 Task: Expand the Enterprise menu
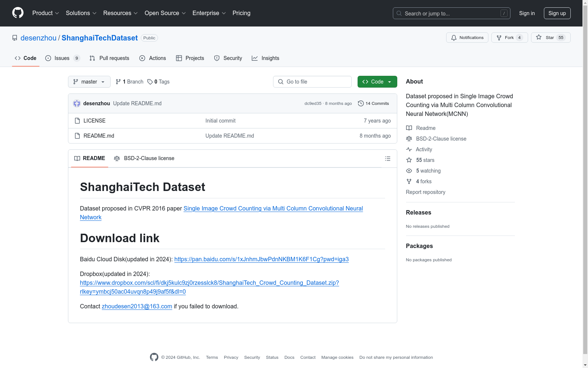click(209, 13)
